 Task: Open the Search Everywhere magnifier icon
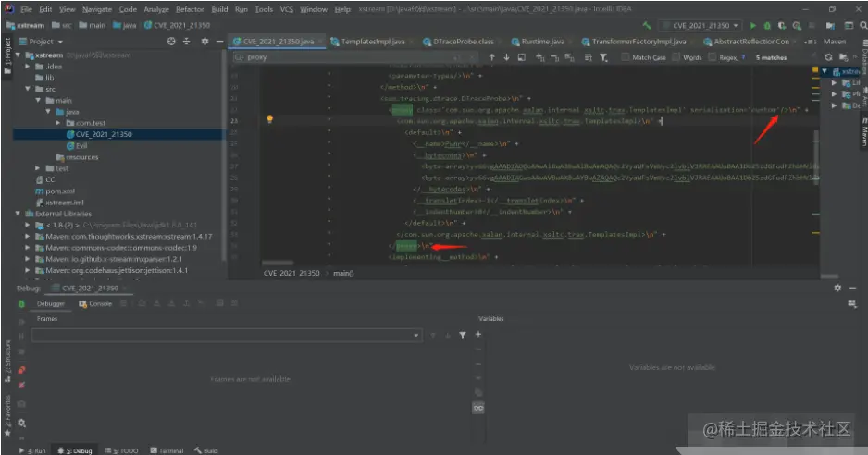[x=863, y=26]
